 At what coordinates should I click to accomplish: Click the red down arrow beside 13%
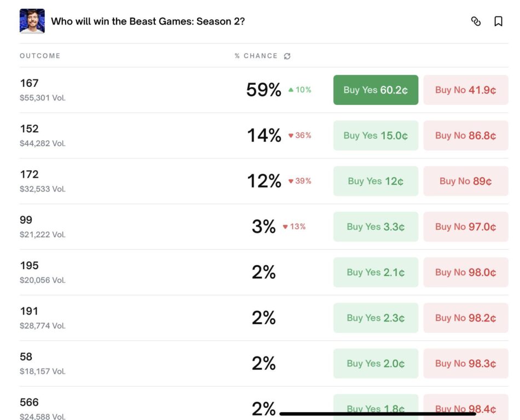click(x=287, y=226)
